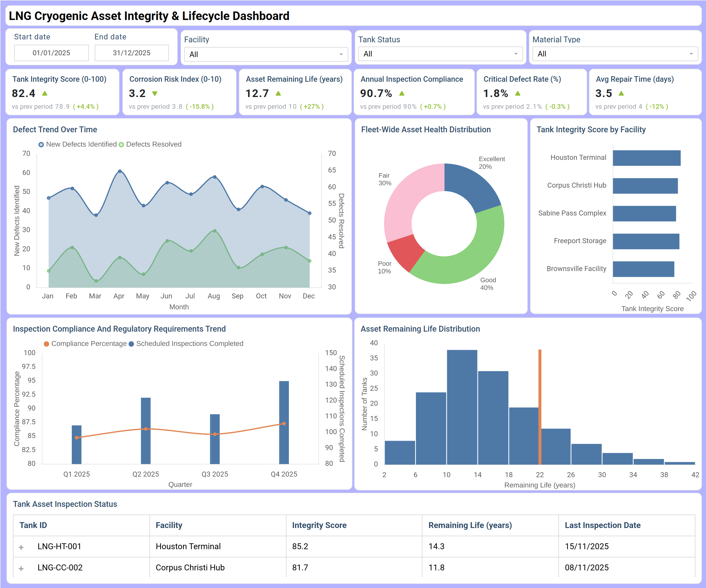Click the 14.3 remaining life cell
Screen dimensions: 706x588
490,547
